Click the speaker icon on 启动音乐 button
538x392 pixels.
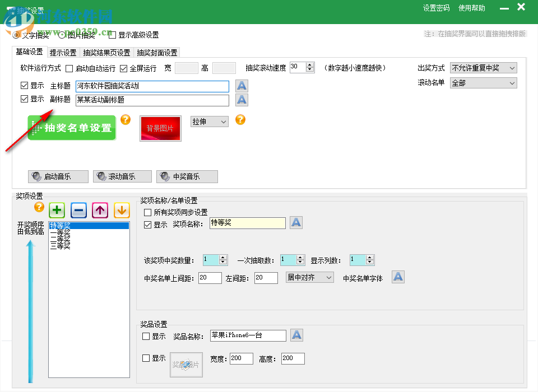coord(36,176)
